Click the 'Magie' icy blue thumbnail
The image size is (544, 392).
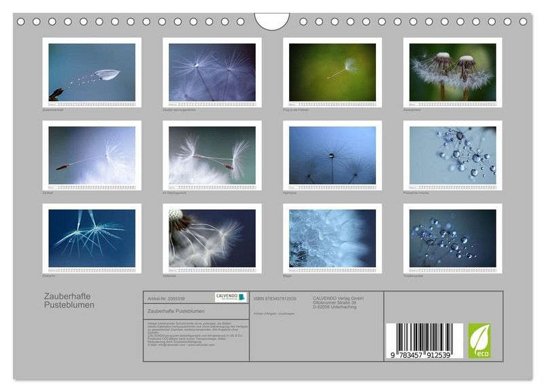[x=332, y=238]
